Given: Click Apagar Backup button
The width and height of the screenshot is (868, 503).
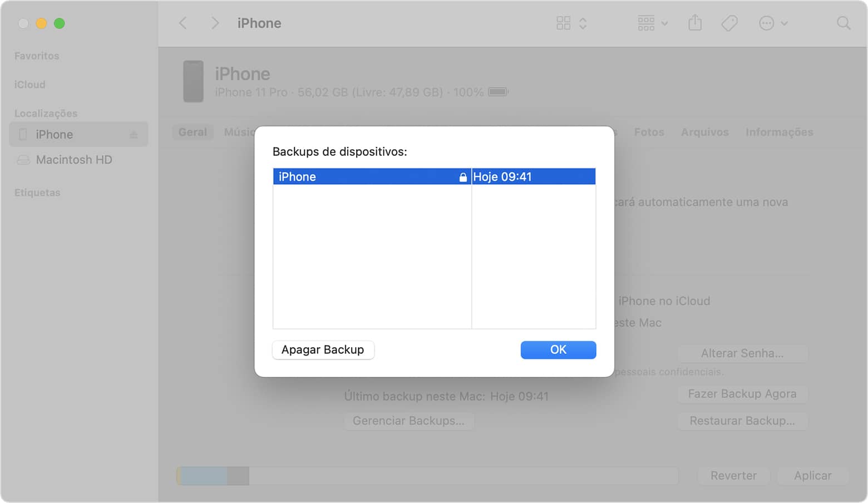Looking at the screenshot, I should click(323, 349).
